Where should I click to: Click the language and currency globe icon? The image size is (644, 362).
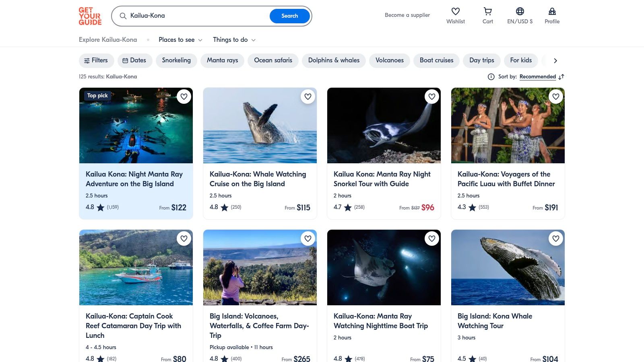[x=520, y=12]
